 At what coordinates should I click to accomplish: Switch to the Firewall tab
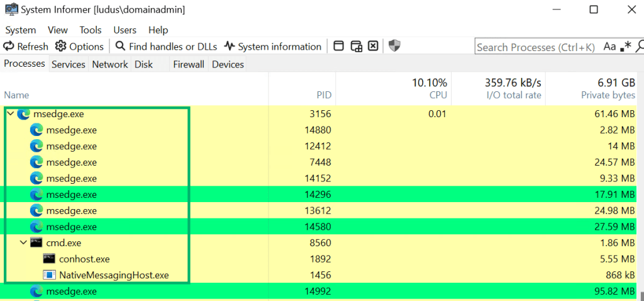(x=189, y=65)
